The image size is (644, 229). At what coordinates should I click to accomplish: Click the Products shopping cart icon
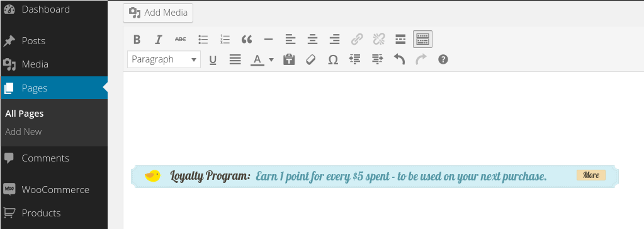point(9,213)
